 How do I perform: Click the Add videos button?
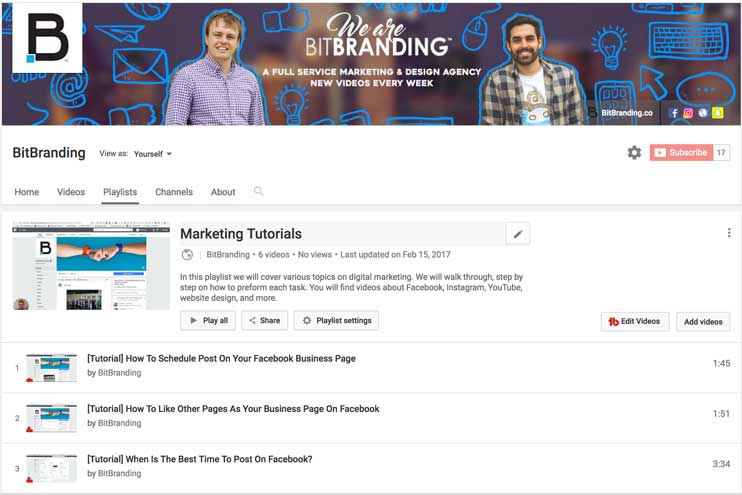coord(703,322)
